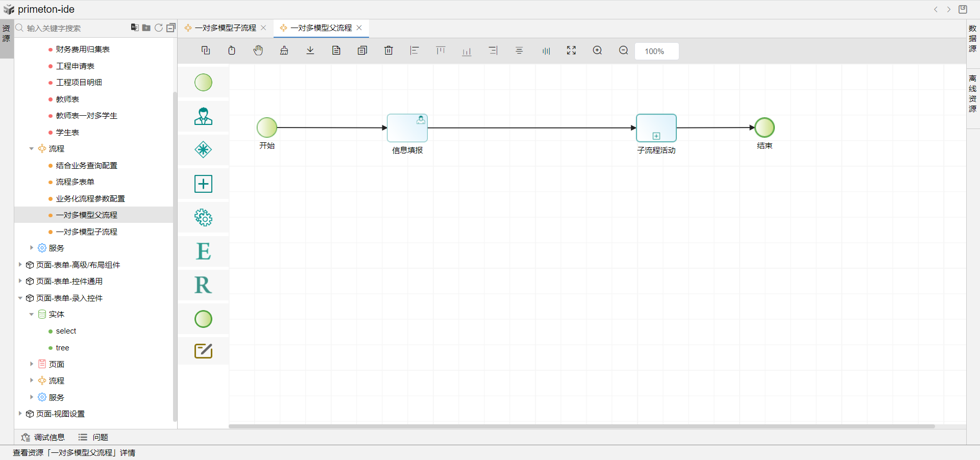Click the refresh icon in resource panel
Screen dimensions: 980x460
159,28
